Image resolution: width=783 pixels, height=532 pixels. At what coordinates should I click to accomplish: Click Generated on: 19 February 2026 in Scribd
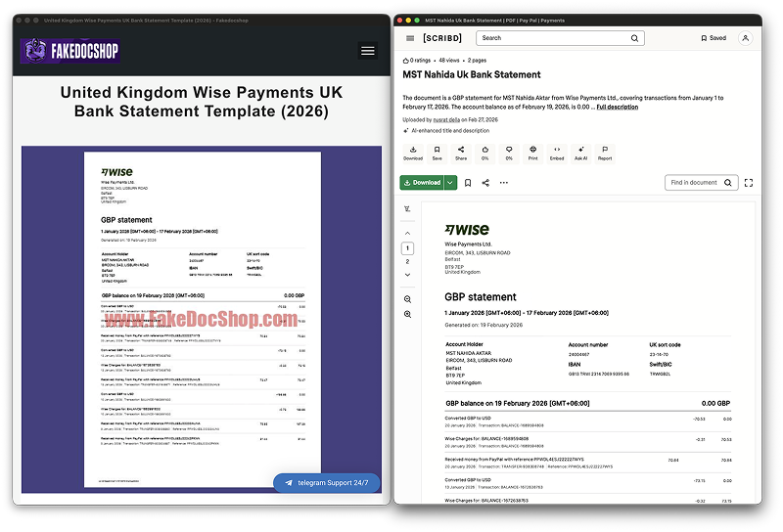pos(484,325)
